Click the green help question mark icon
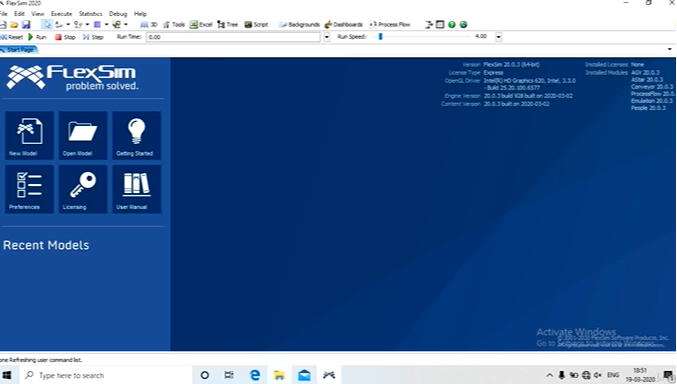Screen dimensions: 677x384 (452, 25)
